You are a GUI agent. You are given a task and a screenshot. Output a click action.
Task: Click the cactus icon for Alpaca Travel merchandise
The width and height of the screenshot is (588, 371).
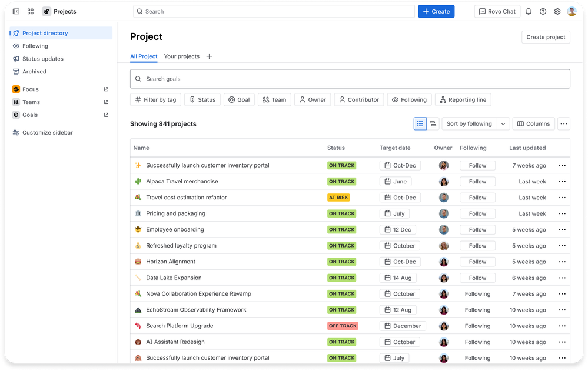(138, 181)
